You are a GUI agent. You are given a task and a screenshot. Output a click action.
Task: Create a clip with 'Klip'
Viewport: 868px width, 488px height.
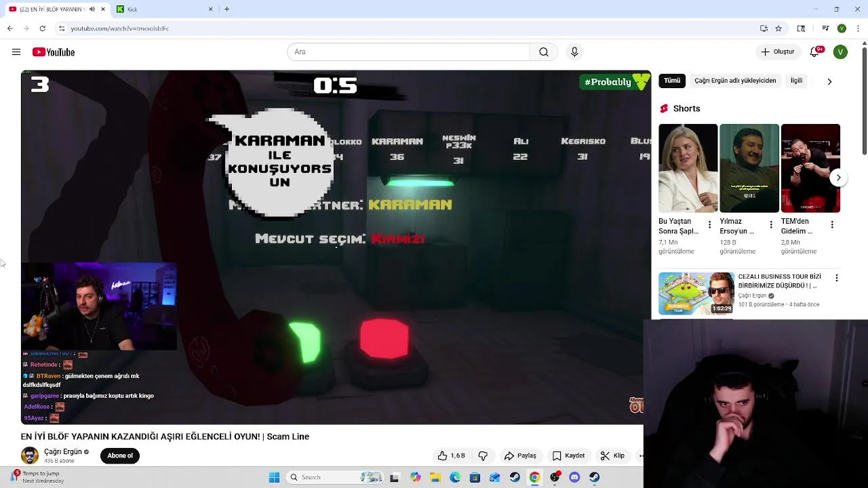click(x=612, y=455)
